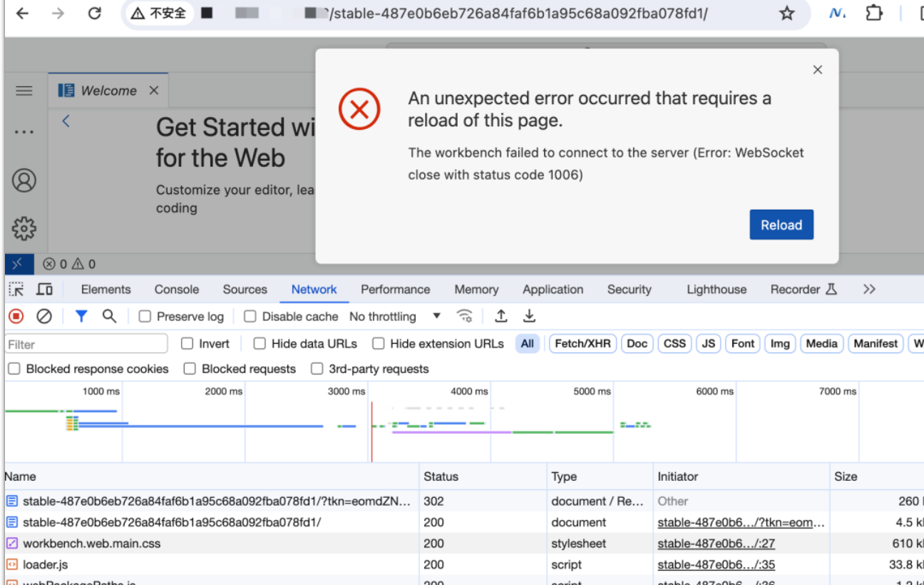Screen dimensions: 924x585
Task: Expand more DevTools tabs chevron
Action: pyautogui.click(x=868, y=289)
